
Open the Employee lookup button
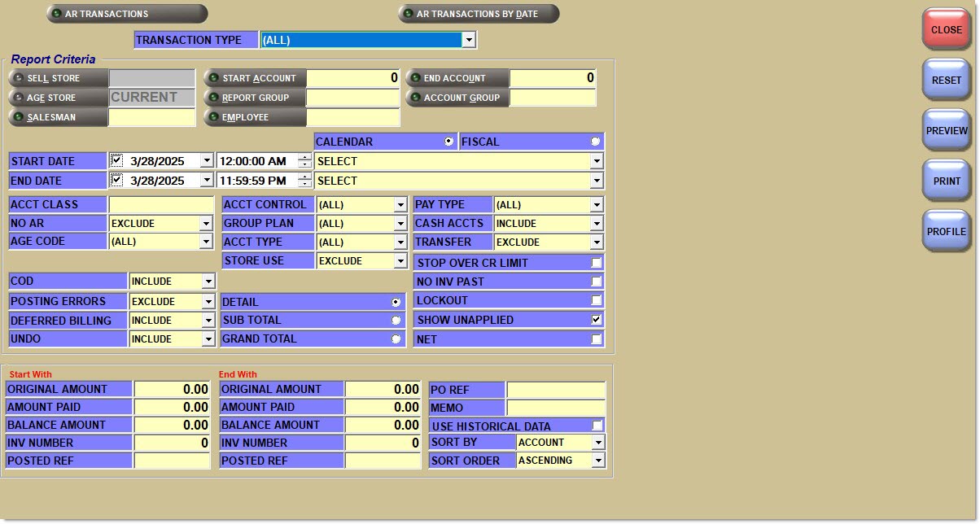(255, 117)
